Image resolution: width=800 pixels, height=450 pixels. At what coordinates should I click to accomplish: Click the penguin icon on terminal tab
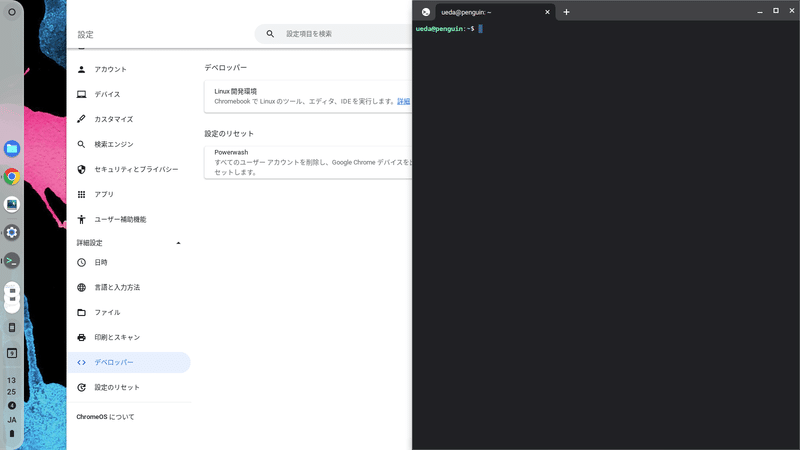(x=426, y=12)
